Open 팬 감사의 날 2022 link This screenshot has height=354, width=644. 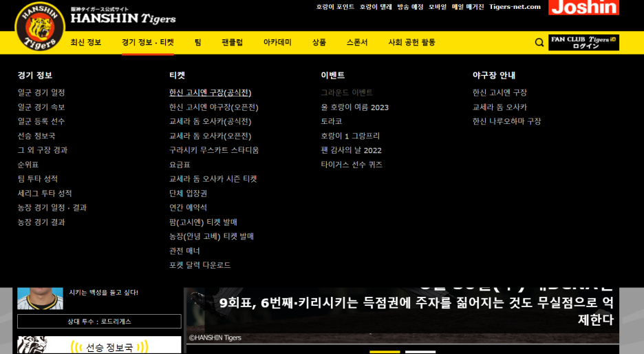351,150
